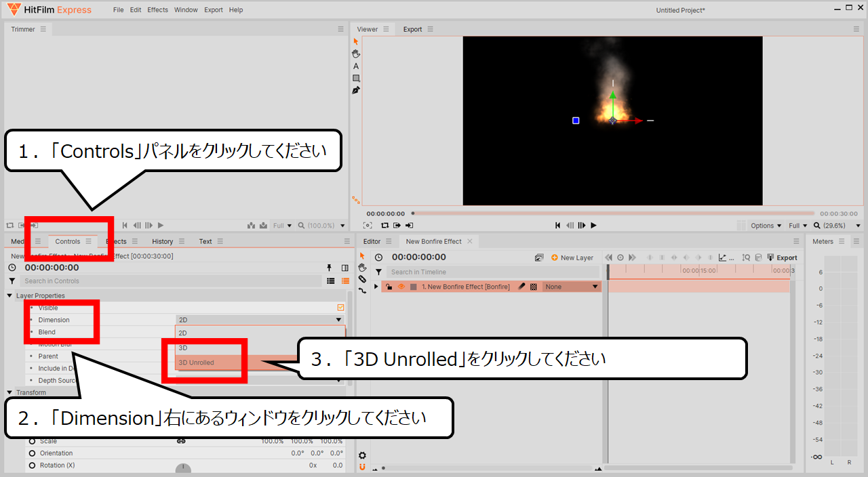The width and height of the screenshot is (868, 477).
Task: Open layer blend None dropdown
Action: point(572,287)
